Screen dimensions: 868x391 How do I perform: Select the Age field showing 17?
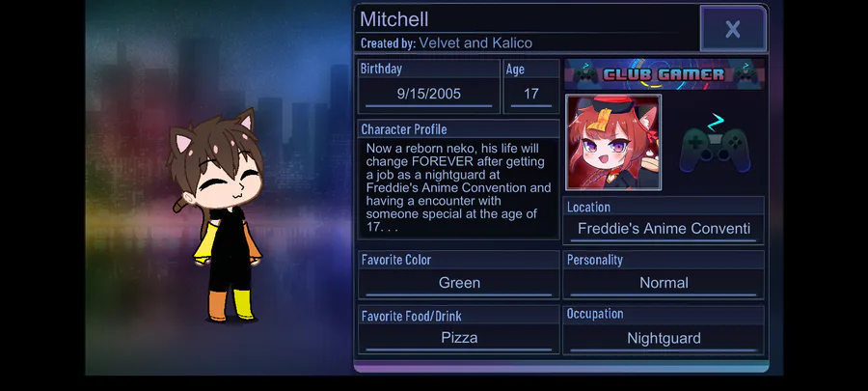click(x=531, y=95)
